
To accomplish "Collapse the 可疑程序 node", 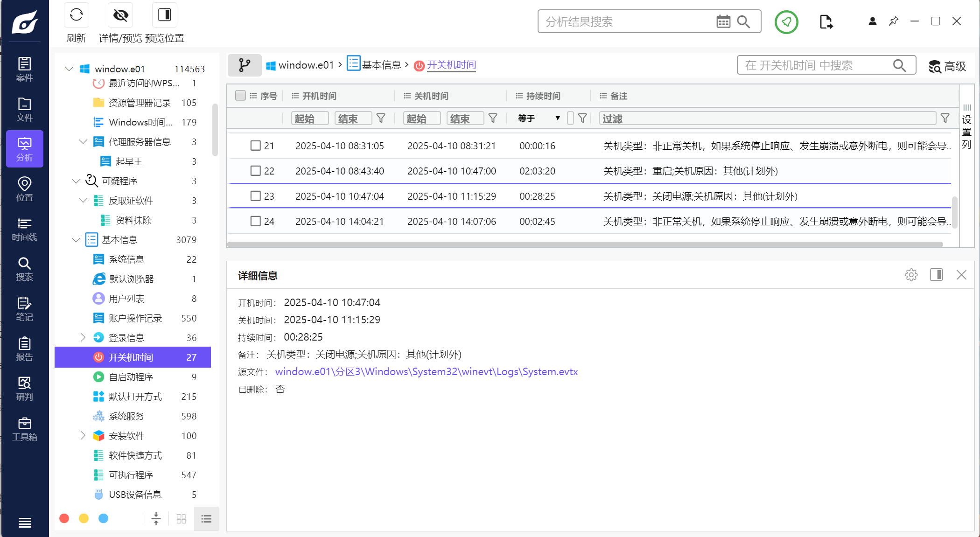I will 76,181.
